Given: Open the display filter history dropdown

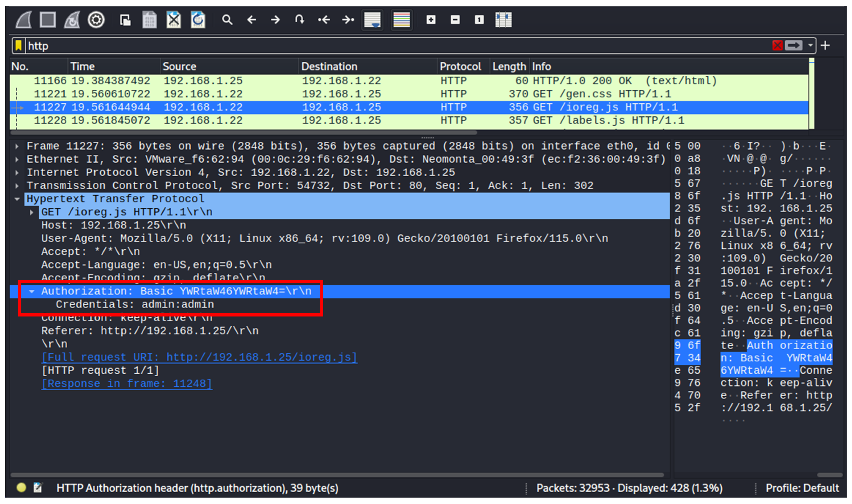Looking at the screenshot, I should [811, 45].
